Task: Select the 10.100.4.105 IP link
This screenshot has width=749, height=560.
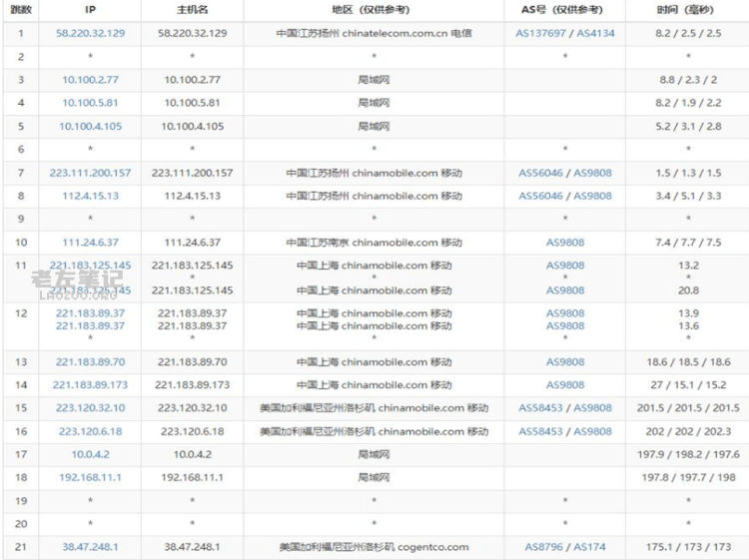Action: [91, 126]
